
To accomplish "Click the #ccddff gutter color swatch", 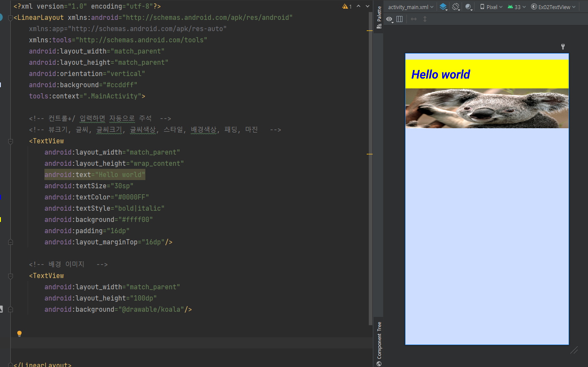I will pos(0,85).
